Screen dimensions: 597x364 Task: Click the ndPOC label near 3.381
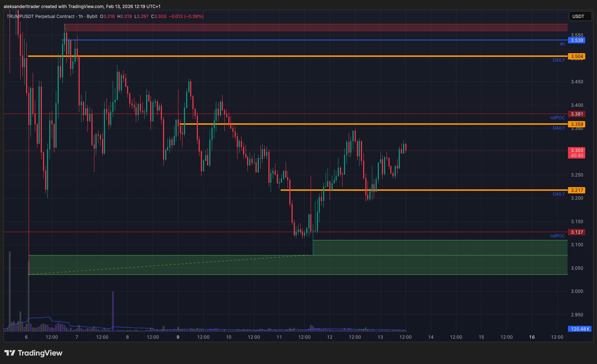click(558, 118)
